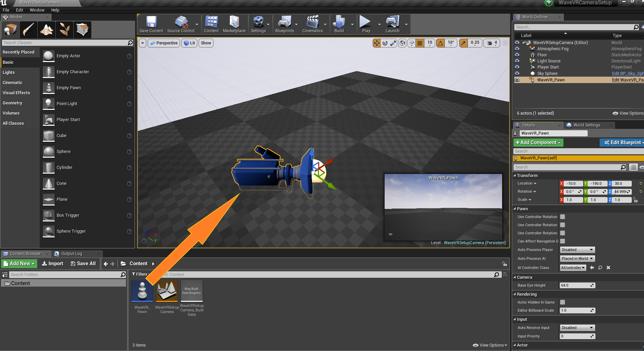Select the Light Source actor in Outliner
The height and width of the screenshot is (351, 644).
[x=549, y=61]
